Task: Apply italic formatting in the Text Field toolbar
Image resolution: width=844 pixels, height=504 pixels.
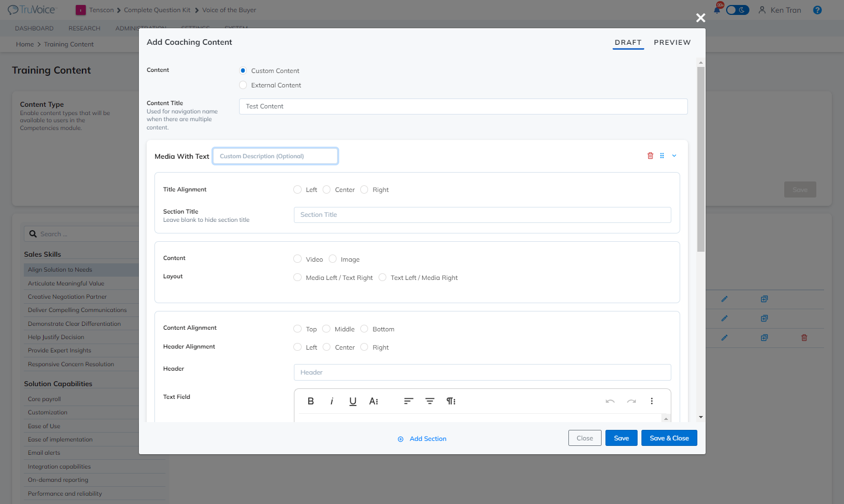Action: click(x=332, y=401)
